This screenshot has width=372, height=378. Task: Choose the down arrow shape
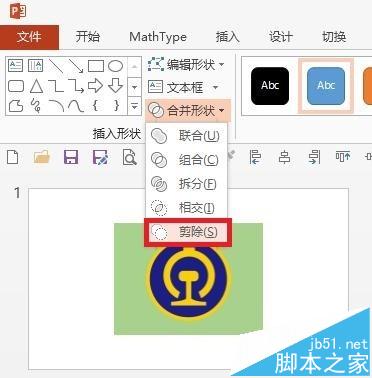coord(116,86)
